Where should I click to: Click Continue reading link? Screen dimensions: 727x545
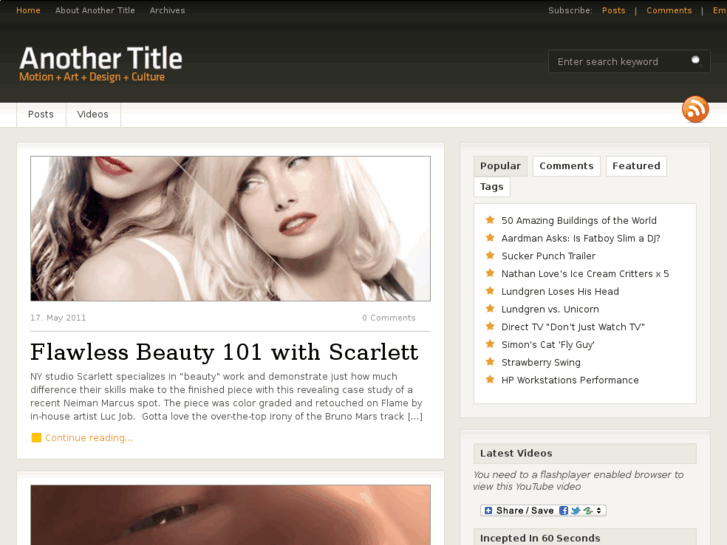(89, 438)
